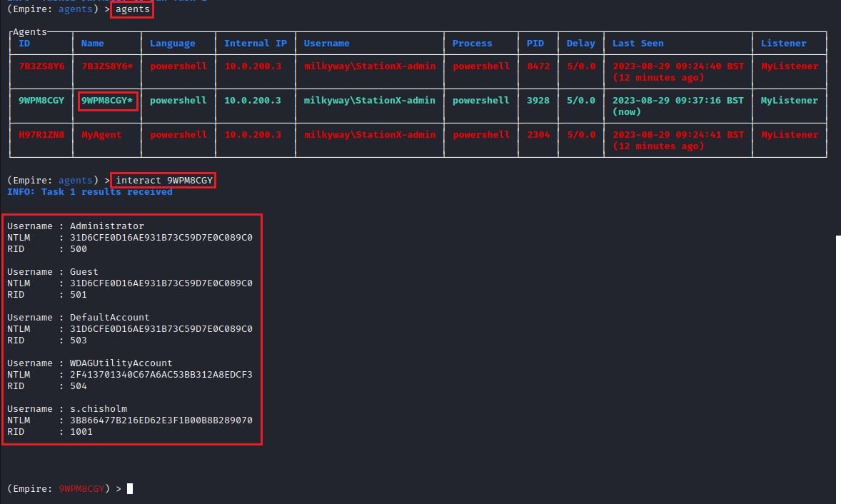Select the Listener column header
Screen dimensions: 841x504
point(783,44)
